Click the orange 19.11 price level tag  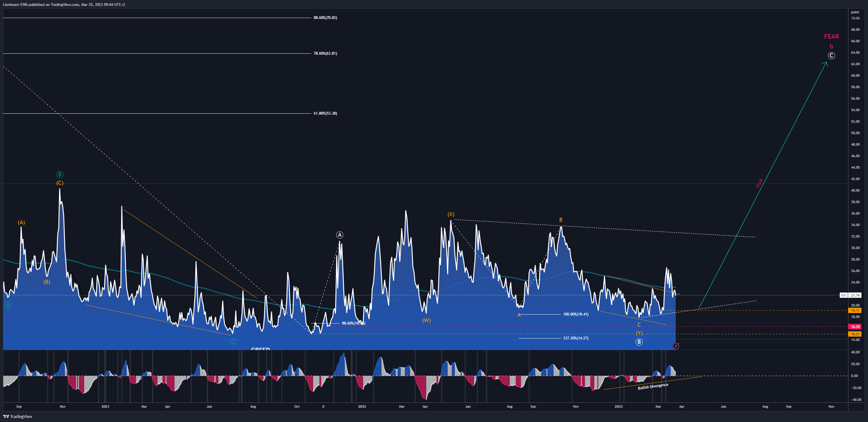point(855,311)
